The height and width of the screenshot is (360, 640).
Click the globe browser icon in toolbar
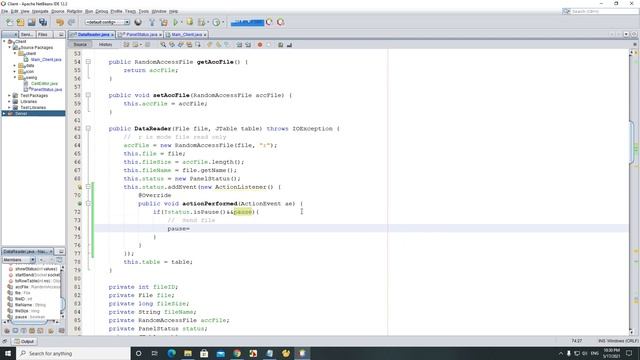(x=138, y=22)
